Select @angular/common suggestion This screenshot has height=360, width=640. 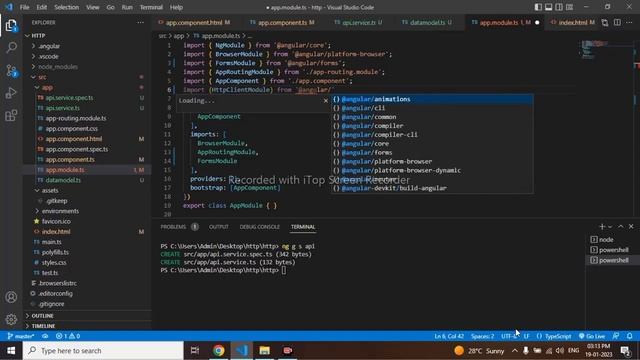click(x=432, y=117)
